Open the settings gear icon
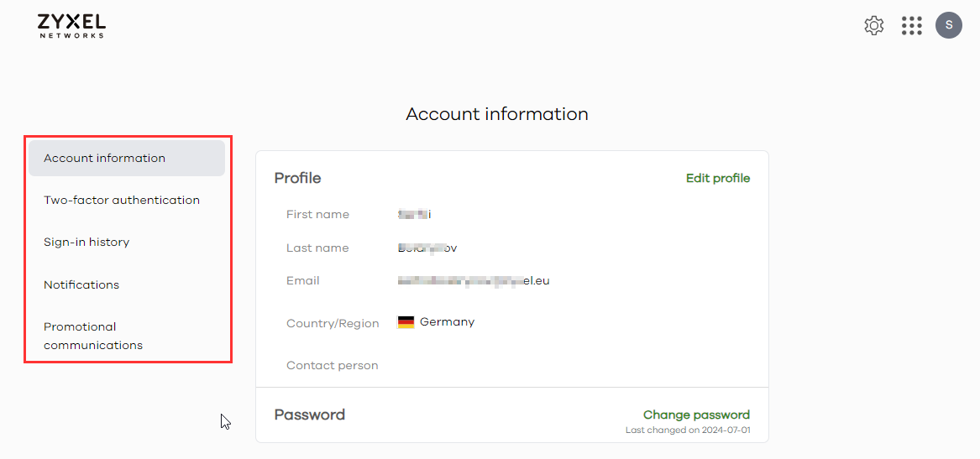 pyautogui.click(x=874, y=26)
